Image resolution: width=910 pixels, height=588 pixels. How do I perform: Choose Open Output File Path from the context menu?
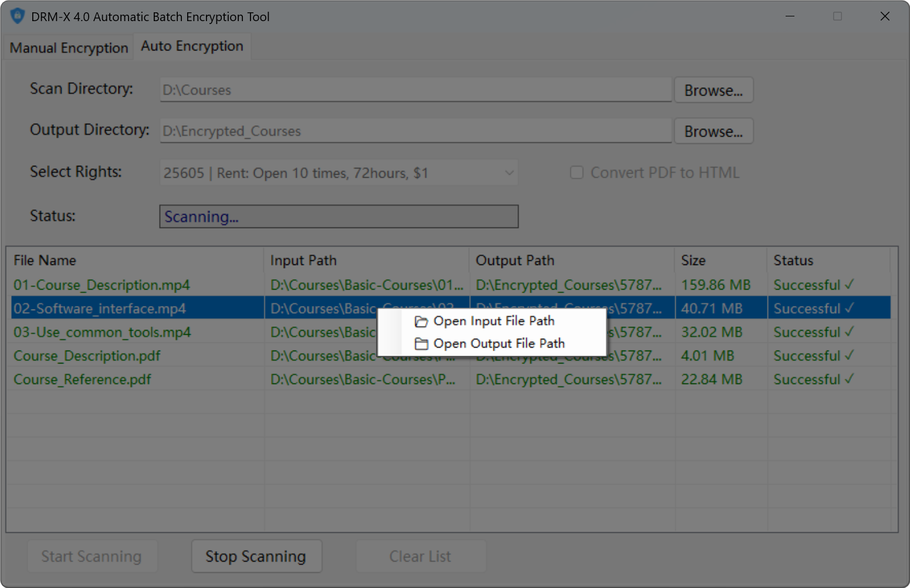(x=499, y=344)
